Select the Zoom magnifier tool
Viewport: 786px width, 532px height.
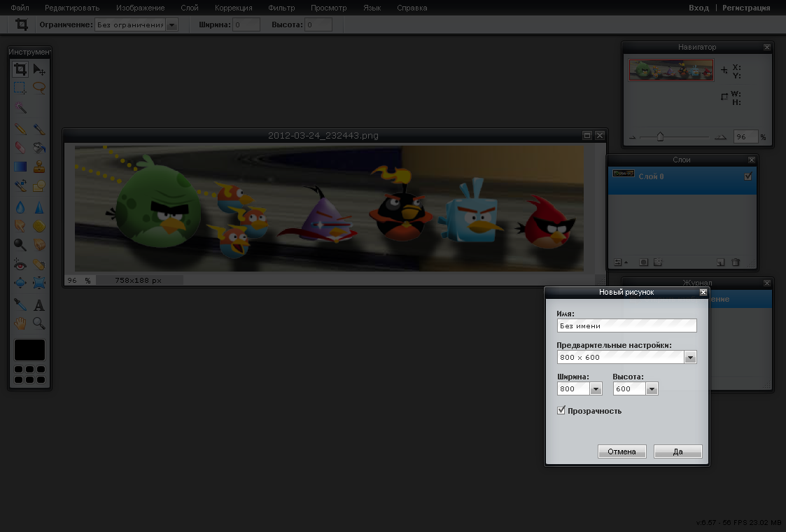(x=39, y=323)
